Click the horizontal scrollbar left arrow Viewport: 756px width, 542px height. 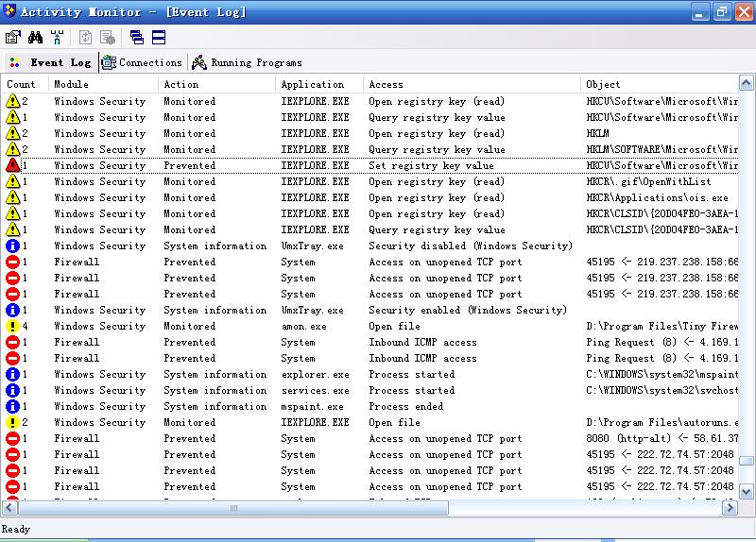point(9,507)
